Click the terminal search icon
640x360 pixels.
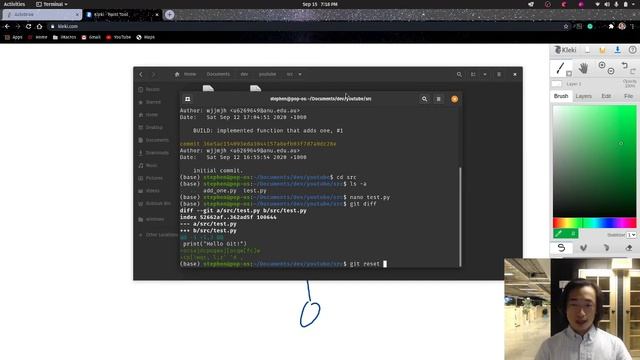(424, 99)
